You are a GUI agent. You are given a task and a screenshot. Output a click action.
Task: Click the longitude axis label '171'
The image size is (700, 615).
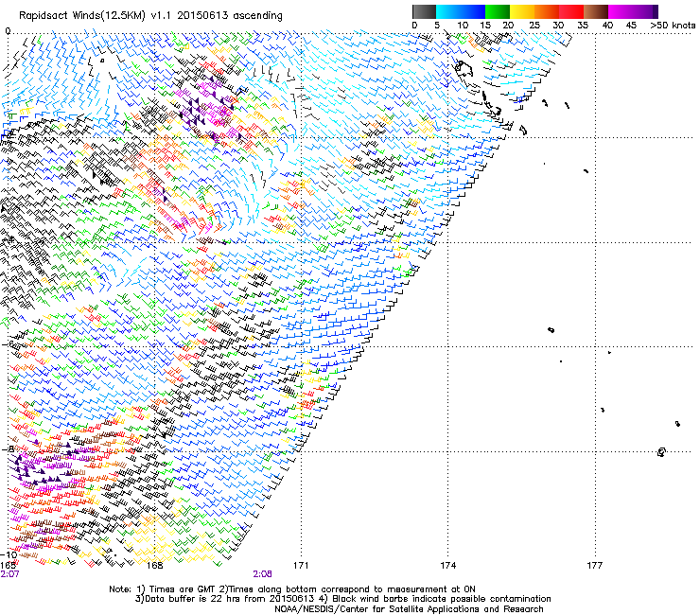click(x=301, y=566)
